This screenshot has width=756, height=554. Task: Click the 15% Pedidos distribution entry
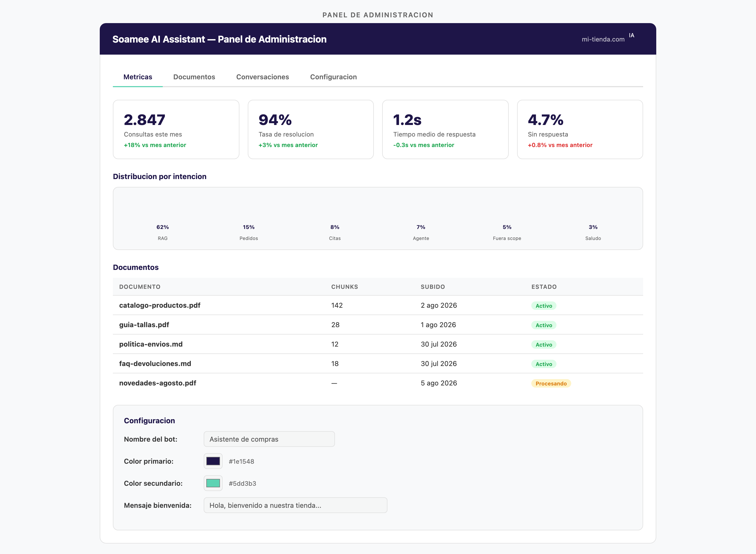click(249, 232)
